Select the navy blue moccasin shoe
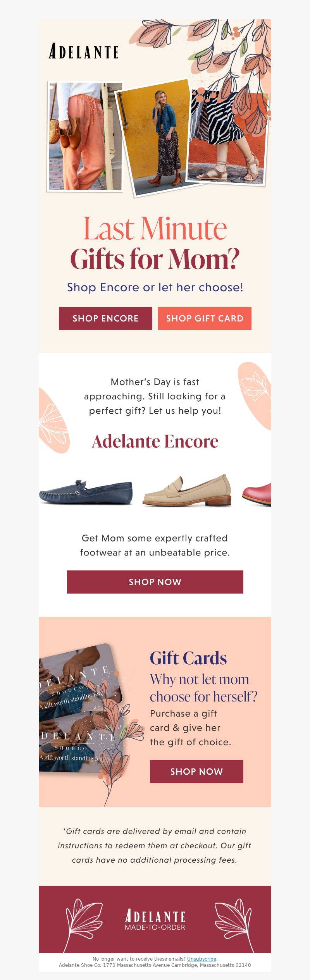 pos(86,492)
